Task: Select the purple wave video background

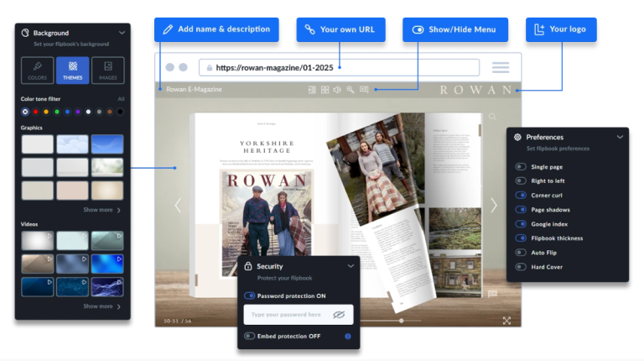Action: (107, 287)
